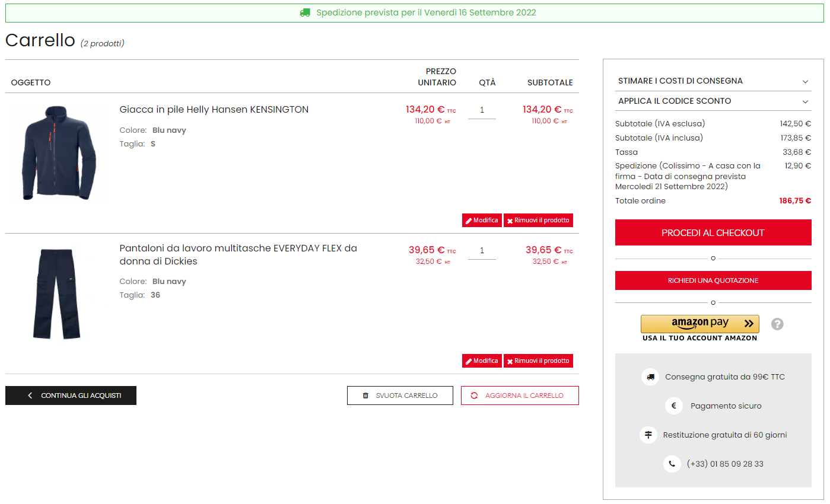Remove the Dickies trousers from the cart
The image size is (830, 504).
click(x=538, y=361)
